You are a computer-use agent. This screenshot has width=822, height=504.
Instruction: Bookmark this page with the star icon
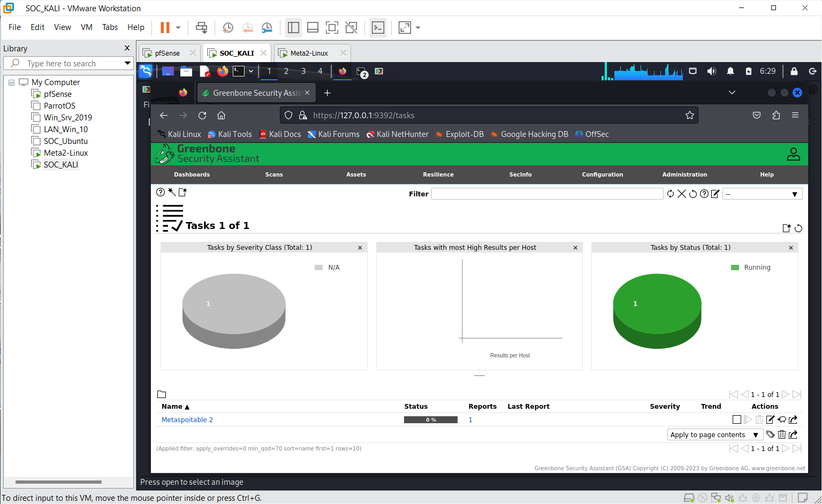coord(689,115)
